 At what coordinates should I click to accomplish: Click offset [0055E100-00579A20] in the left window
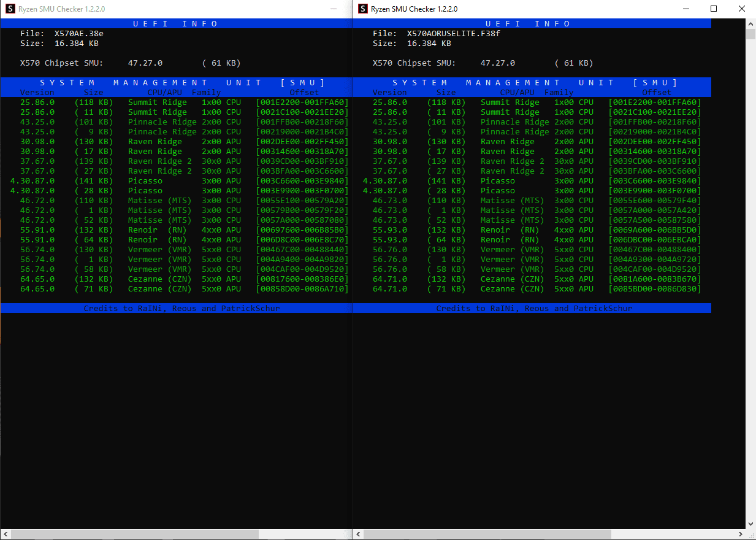point(302,201)
